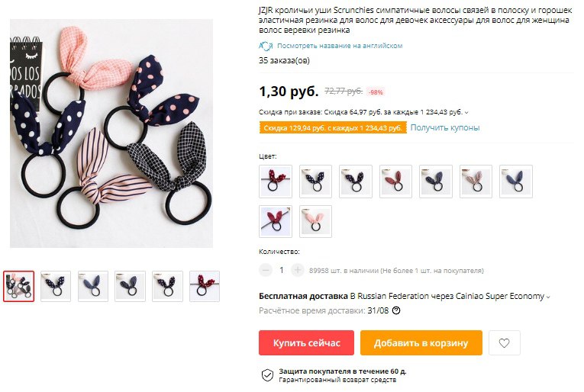Expand the Cainiao Super Economy shipping options
584x392 pixels.
coord(548,297)
